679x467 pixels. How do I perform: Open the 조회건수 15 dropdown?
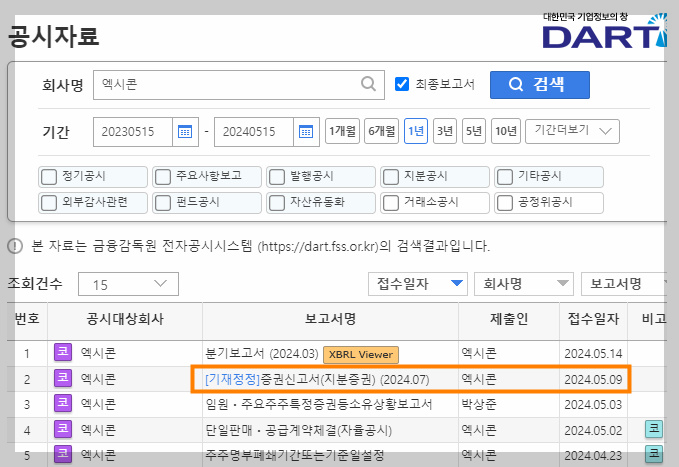(128, 284)
